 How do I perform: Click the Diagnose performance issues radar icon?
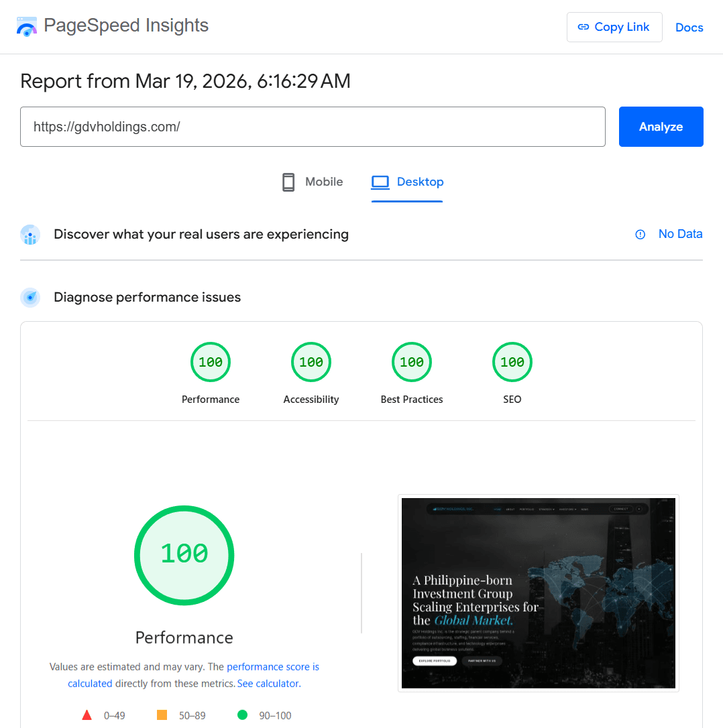pyautogui.click(x=30, y=297)
